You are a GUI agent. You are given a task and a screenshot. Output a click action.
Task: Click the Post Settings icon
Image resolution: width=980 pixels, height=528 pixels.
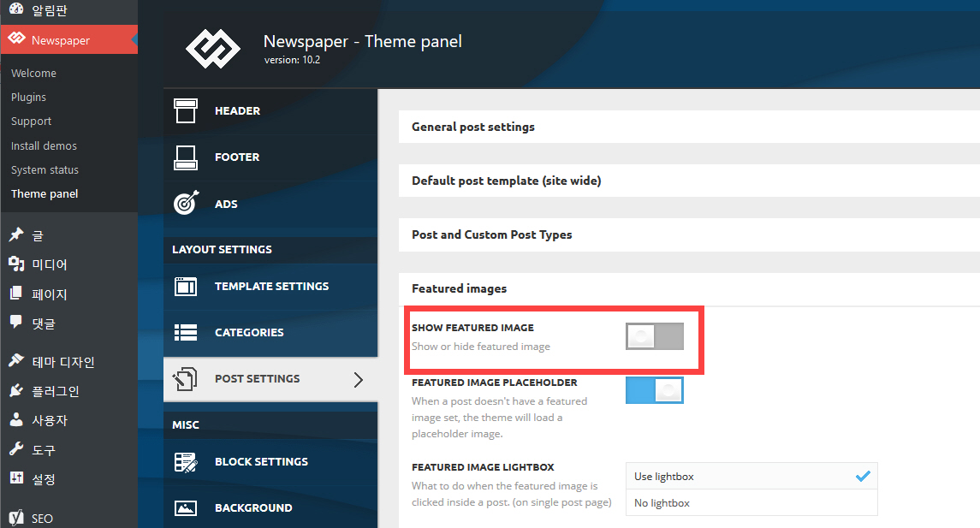point(185,378)
